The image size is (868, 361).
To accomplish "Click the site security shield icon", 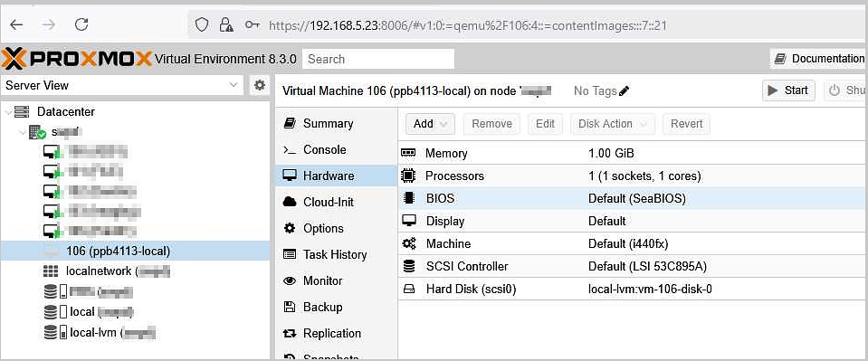I will coord(202,24).
